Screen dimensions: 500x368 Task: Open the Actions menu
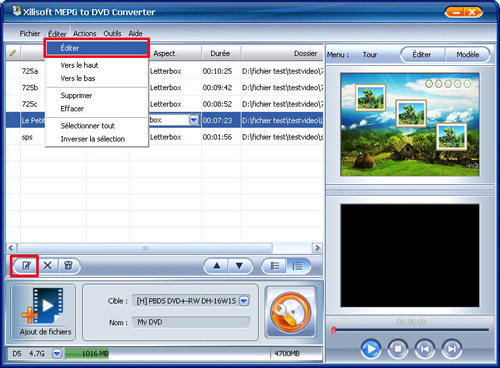[x=85, y=34]
